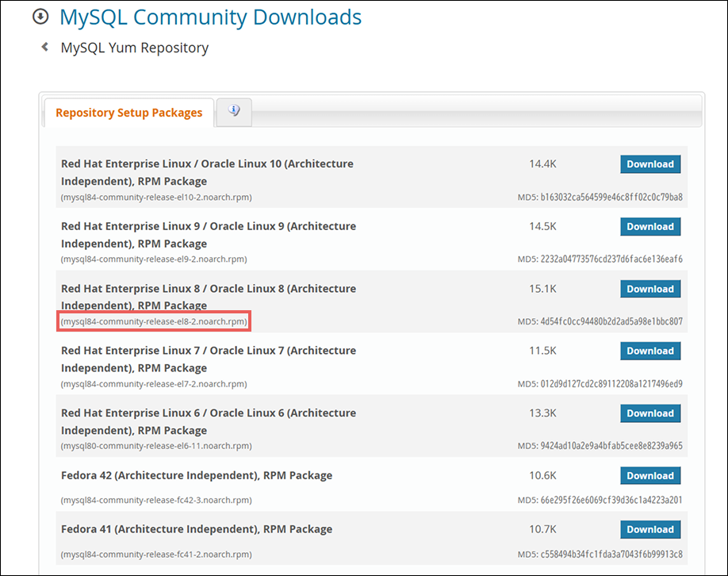Download the Fedora 41 RPM package
This screenshot has height=576, width=728.
649,529
